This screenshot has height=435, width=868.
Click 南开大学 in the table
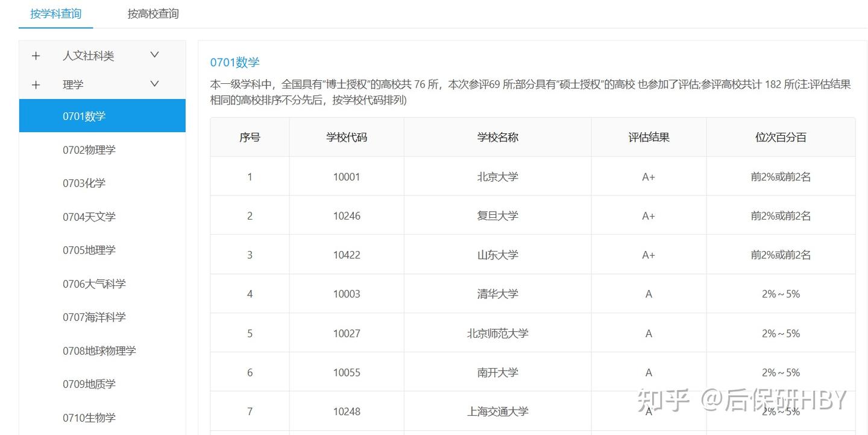click(497, 372)
